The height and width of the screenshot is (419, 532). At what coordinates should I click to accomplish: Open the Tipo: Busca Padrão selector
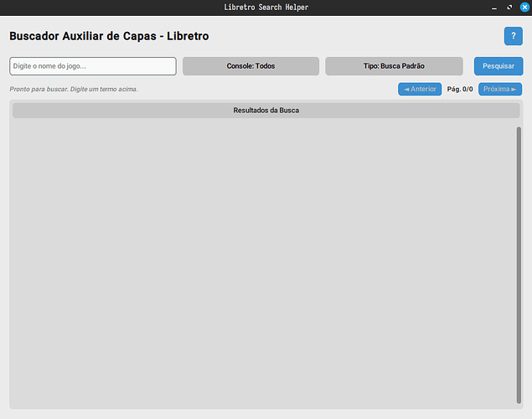click(x=394, y=66)
